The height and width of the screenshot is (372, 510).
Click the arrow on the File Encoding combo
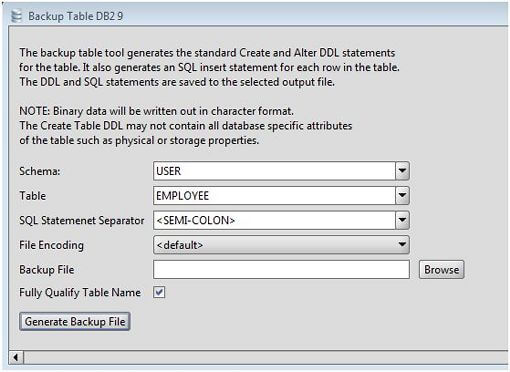[402, 245]
